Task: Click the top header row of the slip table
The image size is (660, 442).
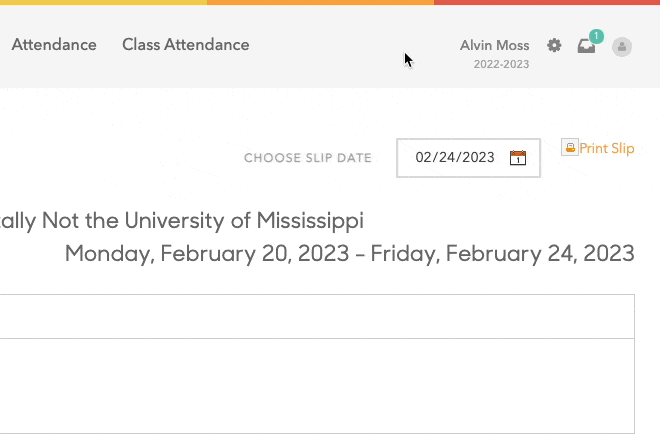Action: 317,316
